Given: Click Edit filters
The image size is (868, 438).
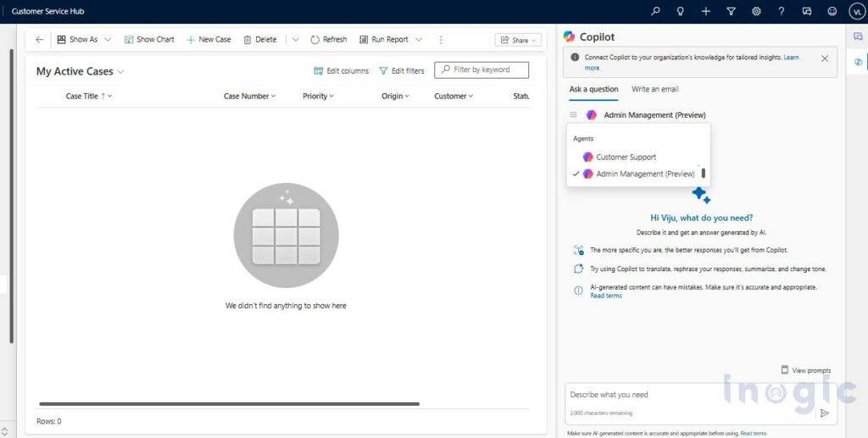Looking at the screenshot, I should [x=402, y=71].
